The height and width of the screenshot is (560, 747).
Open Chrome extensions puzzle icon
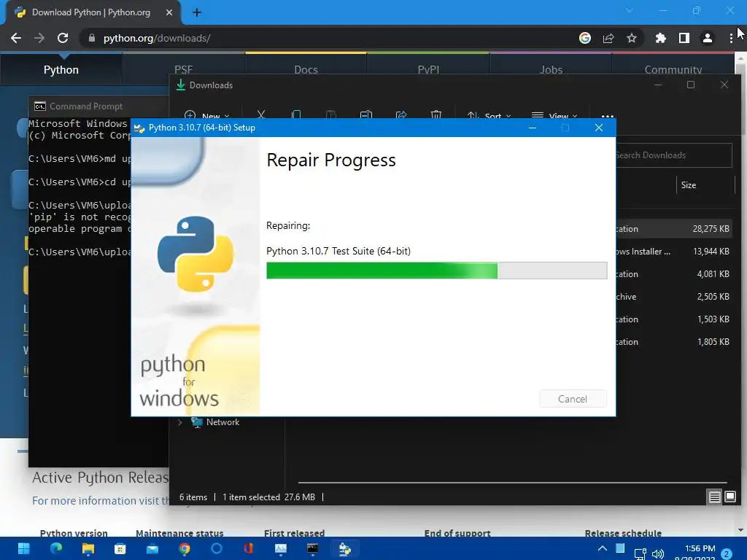point(660,38)
